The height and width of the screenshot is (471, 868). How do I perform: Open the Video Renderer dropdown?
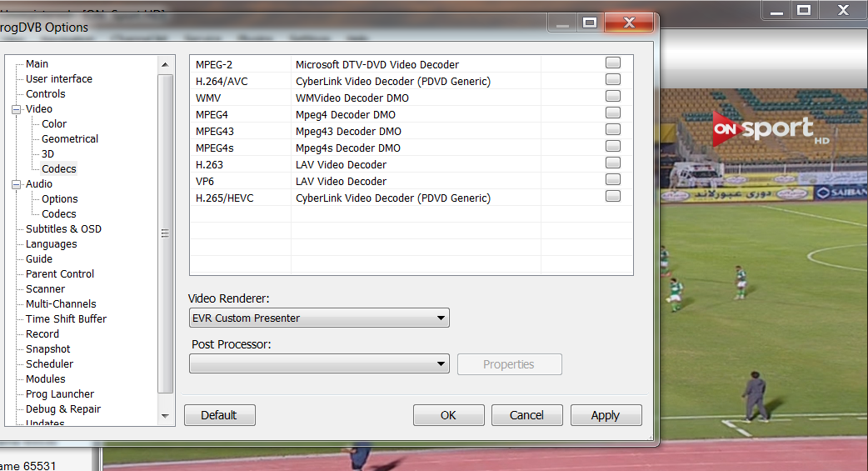319,318
